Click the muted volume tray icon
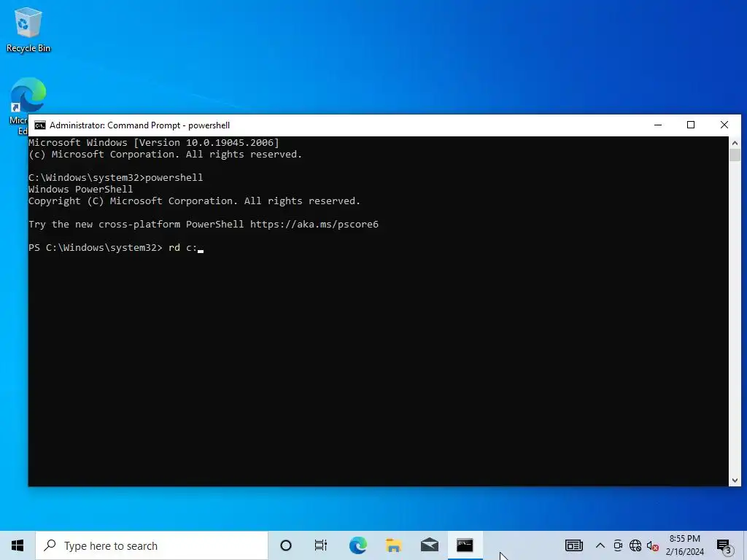This screenshot has width=747, height=560. tap(653, 545)
